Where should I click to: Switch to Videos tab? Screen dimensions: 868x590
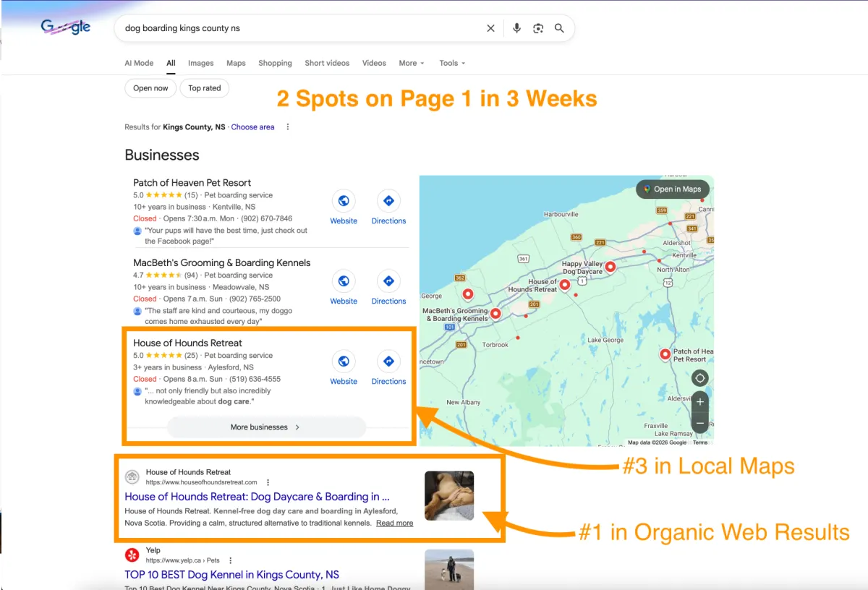click(374, 63)
